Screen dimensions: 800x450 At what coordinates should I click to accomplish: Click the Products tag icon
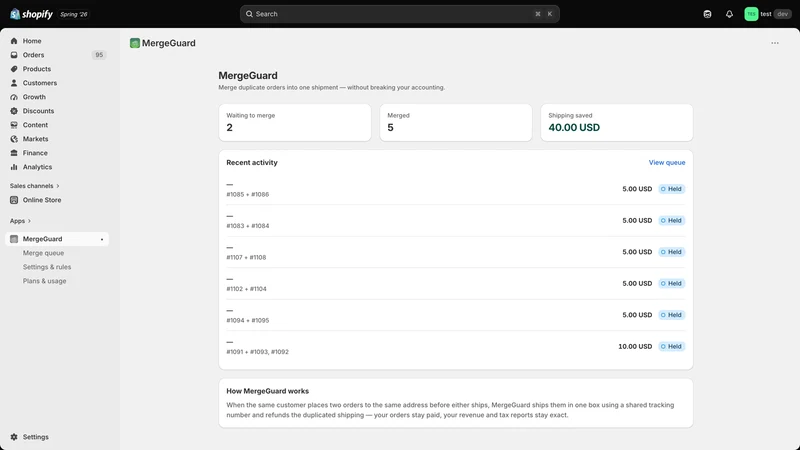[14, 69]
